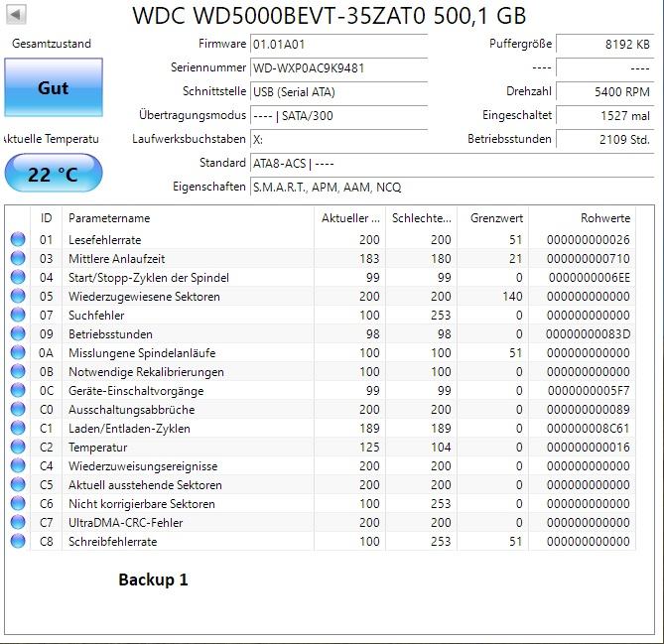Click the back arrow disk navigation button
Image resolution: width=664 pixels, height=644 pixels.
coord(16,15)
